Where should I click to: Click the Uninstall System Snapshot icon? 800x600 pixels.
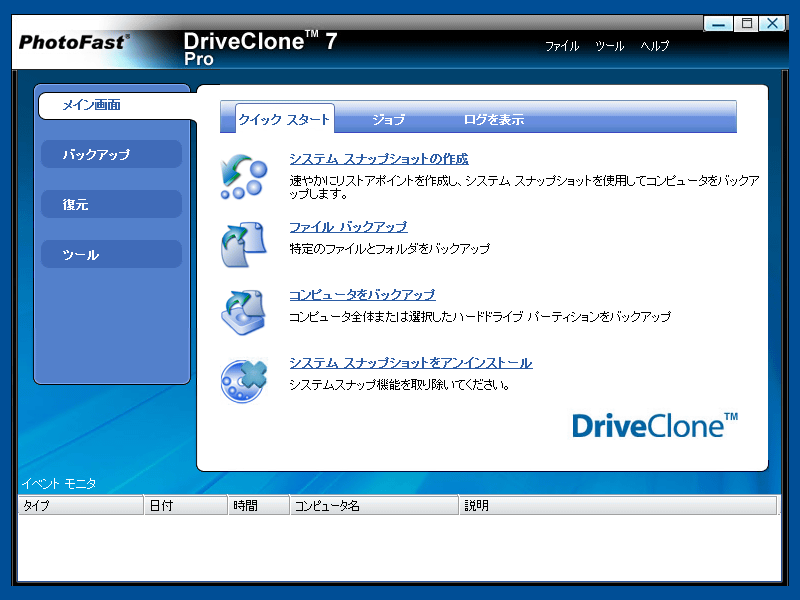pyautogui.click(x=243, y=380)
